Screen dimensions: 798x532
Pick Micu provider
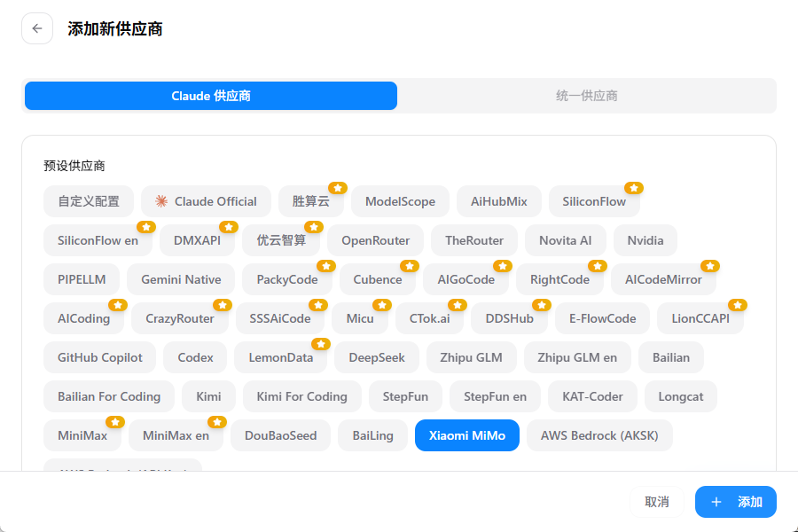360,318
